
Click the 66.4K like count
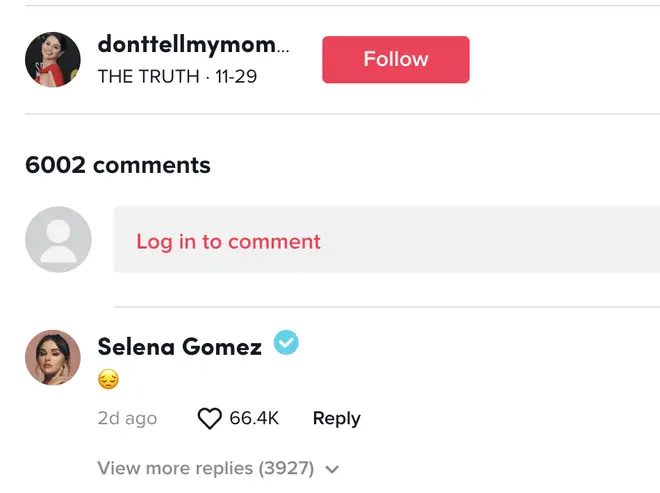[254, 418]
